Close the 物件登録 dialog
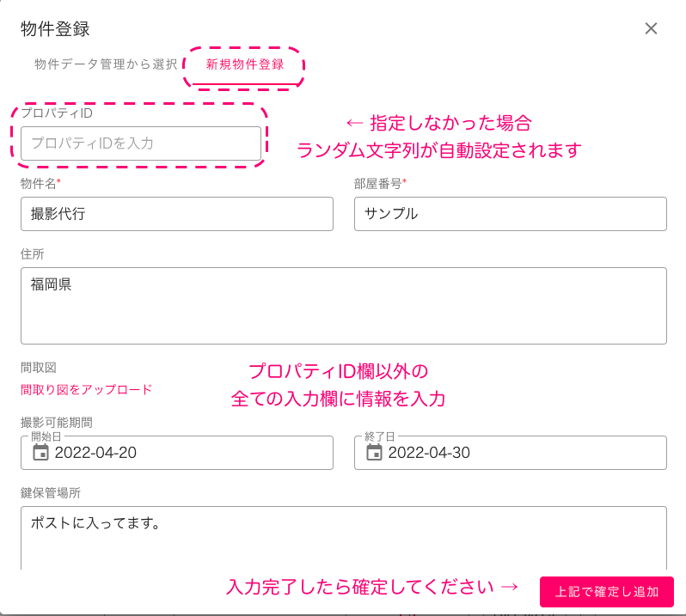Screen dimensions: 686x616 pos(651,28)
